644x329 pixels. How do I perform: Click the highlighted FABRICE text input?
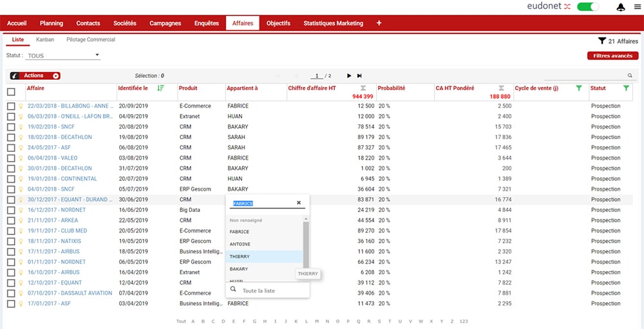click(x=263, y=203)
